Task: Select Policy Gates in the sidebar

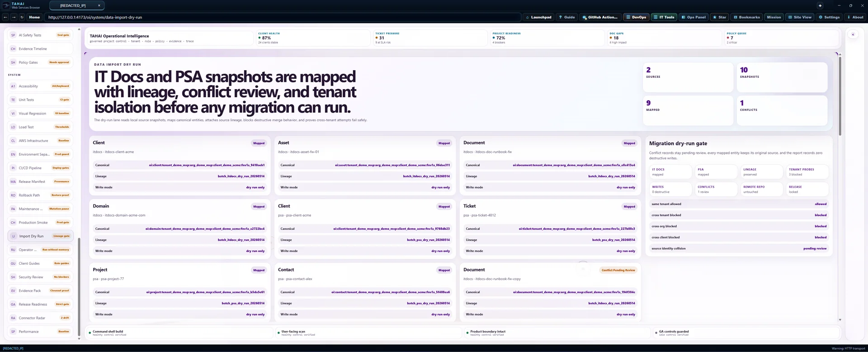Action: 40,62
